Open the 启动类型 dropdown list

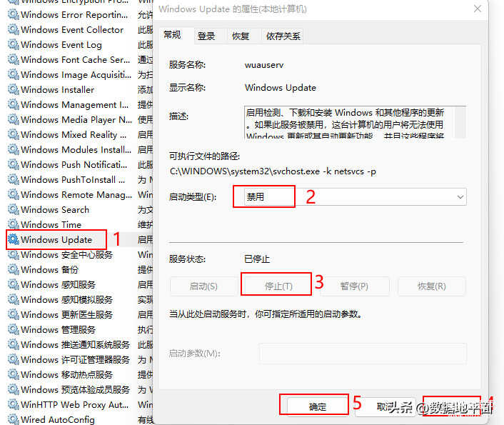coord(350,197)
